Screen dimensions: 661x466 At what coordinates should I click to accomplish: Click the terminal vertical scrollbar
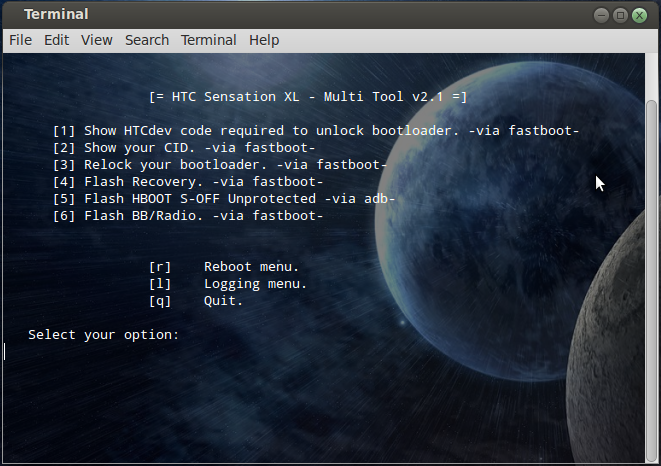coord(651,281)
